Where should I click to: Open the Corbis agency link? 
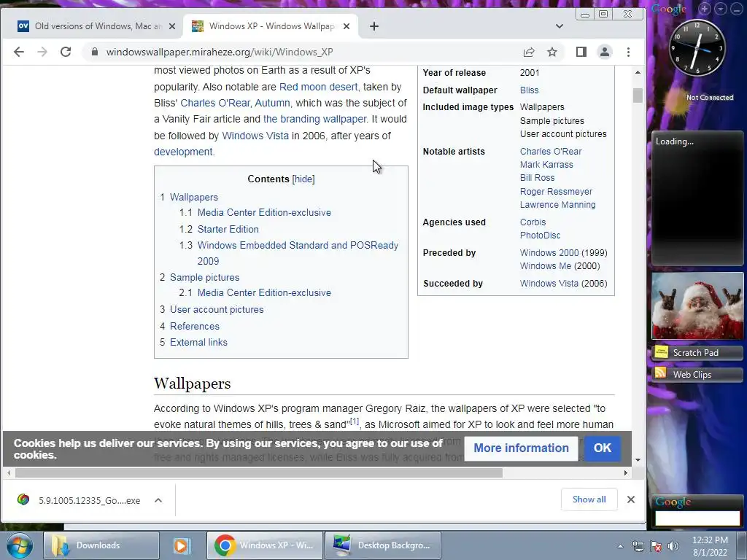tap(533, 222)
